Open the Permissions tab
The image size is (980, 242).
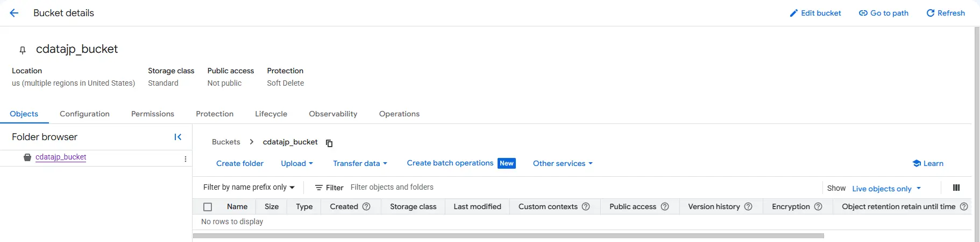153,114
